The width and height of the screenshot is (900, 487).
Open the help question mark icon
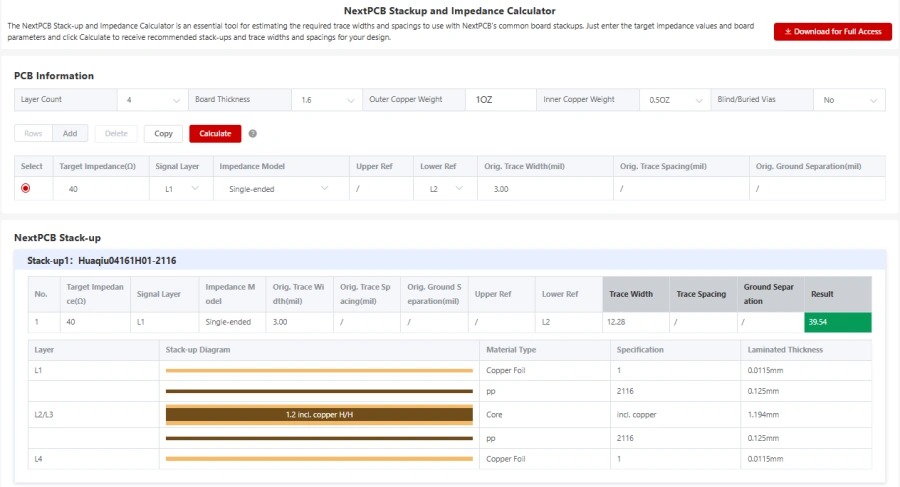pyautogui.click(x=253, y=133)
